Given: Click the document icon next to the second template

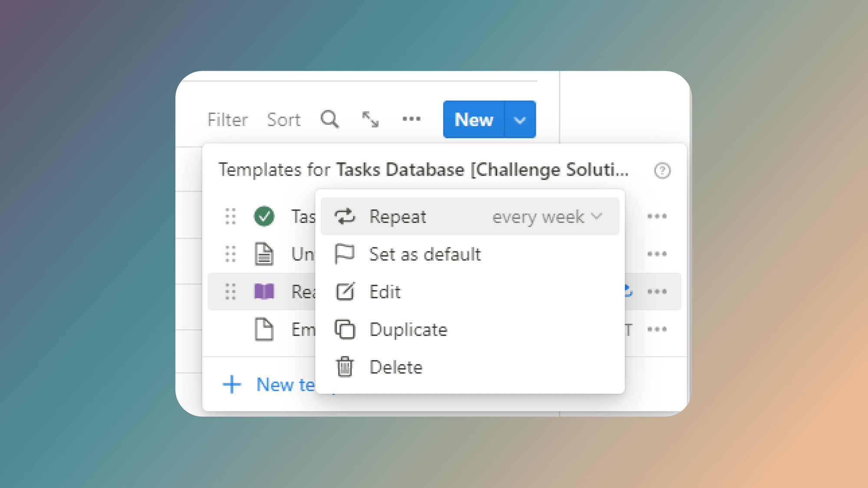Looking at the screenshot, I should point(264,254).
